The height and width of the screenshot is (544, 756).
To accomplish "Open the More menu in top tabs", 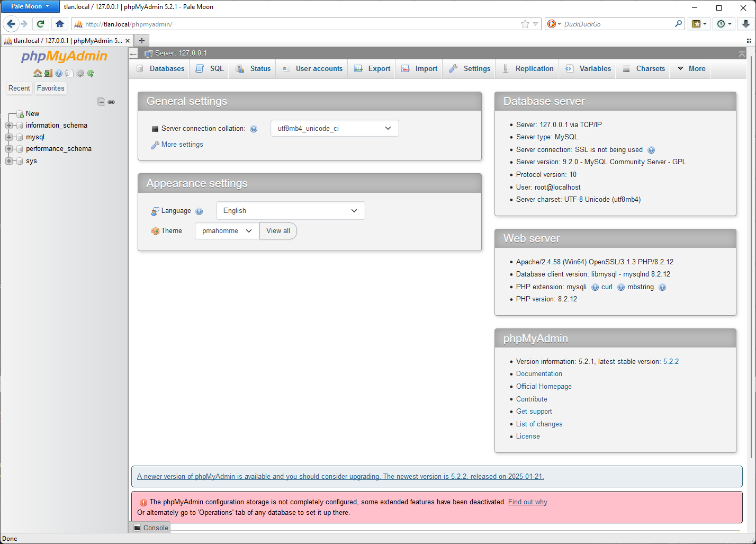I will [691, 69].
